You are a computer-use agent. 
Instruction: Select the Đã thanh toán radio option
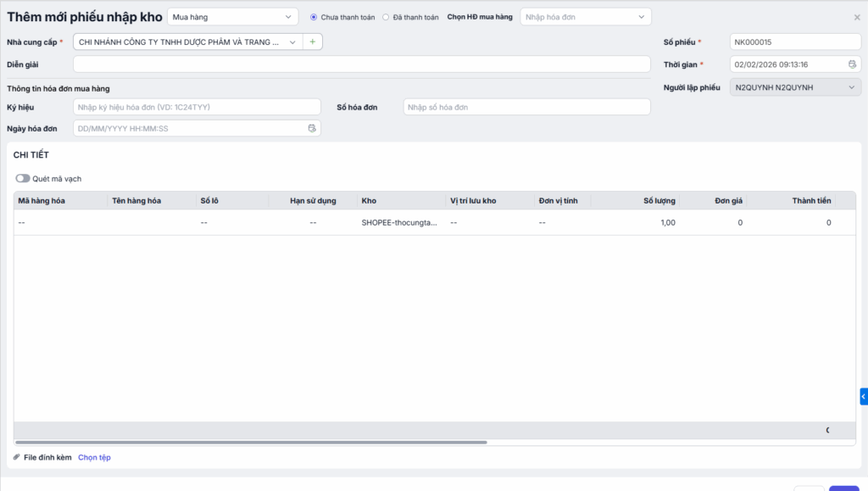point(387,17)
